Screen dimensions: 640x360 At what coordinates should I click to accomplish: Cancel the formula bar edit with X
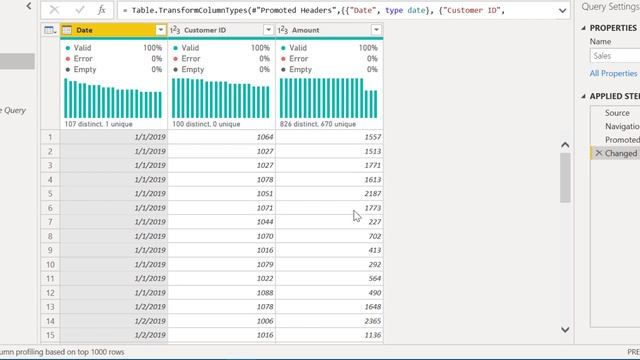[x=54, y=10]
